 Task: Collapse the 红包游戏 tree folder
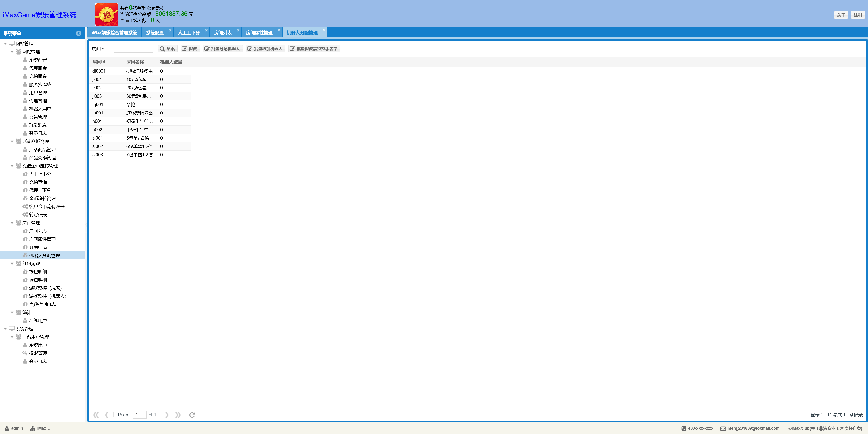point(12,264)
